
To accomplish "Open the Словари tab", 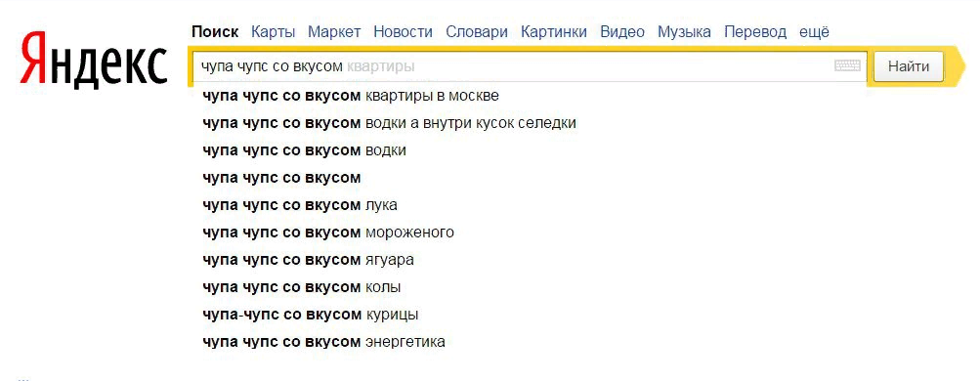I will tap(477, 32).
